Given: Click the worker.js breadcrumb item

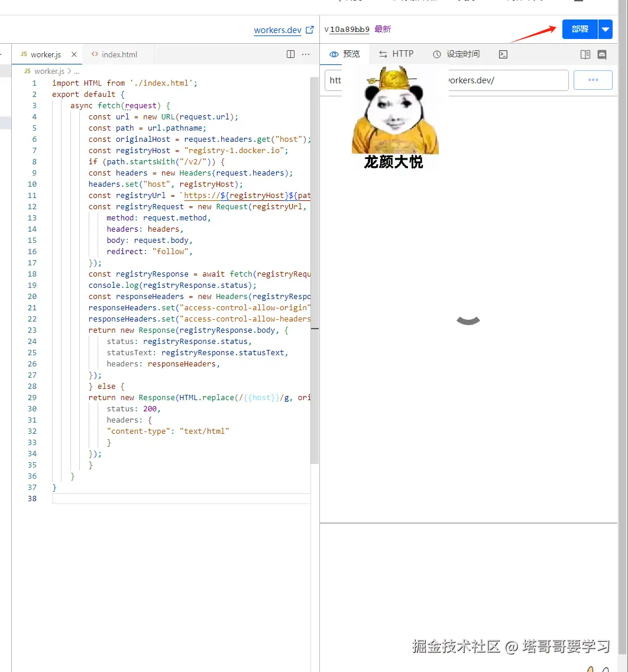Looking at the screenshot, I should click(x=49, y=71).
